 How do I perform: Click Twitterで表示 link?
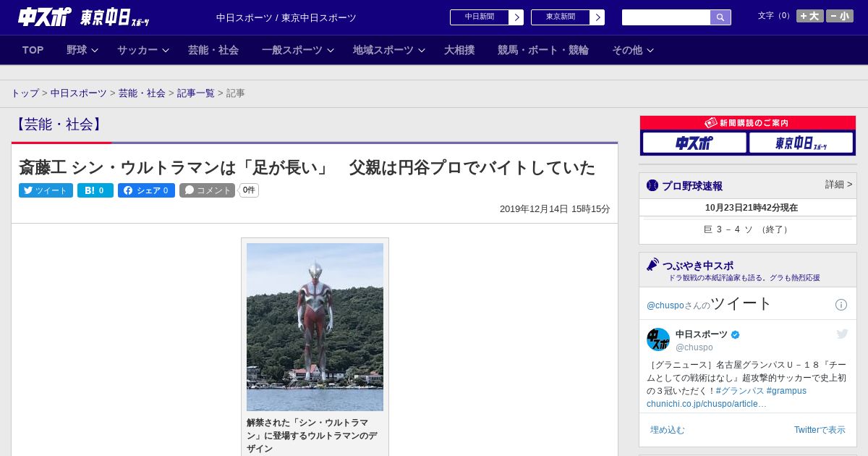tap(820, 430)
